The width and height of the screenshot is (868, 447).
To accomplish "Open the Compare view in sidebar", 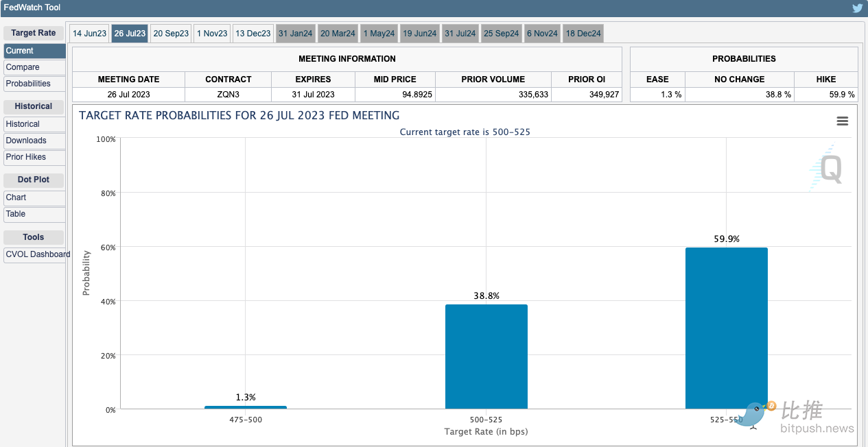I will point(34,67).
